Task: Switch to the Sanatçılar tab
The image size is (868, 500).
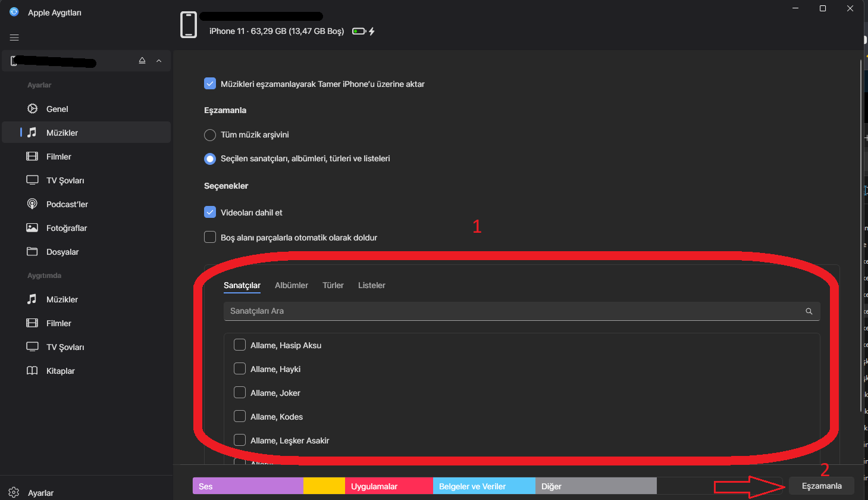Action: point(242,286)
